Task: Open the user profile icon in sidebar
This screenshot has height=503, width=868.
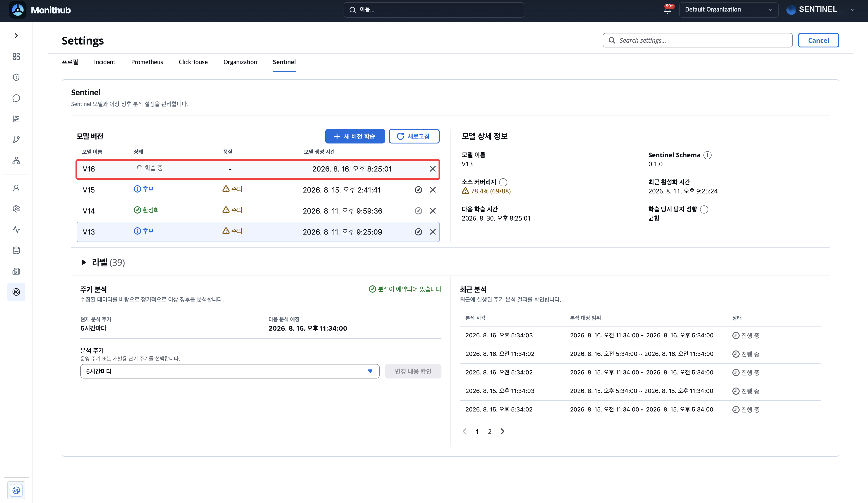Action: pos(16,188)
